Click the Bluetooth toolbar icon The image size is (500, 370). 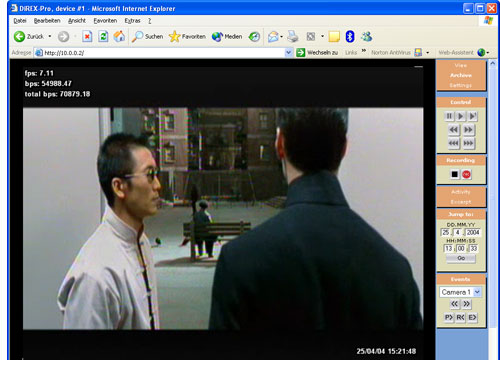click(x=350, y=36)
